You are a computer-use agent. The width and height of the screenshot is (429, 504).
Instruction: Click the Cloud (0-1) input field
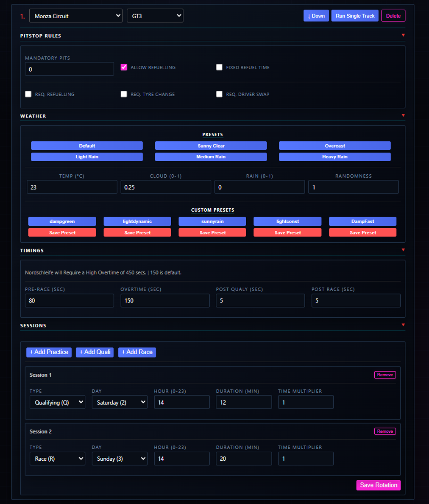tap(166, 187)
